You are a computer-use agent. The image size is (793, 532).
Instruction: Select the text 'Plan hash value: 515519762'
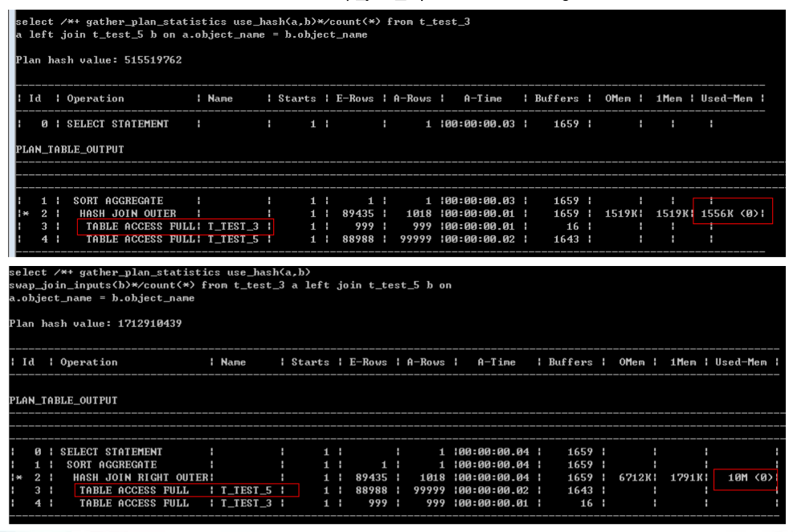tap(99, 60)
